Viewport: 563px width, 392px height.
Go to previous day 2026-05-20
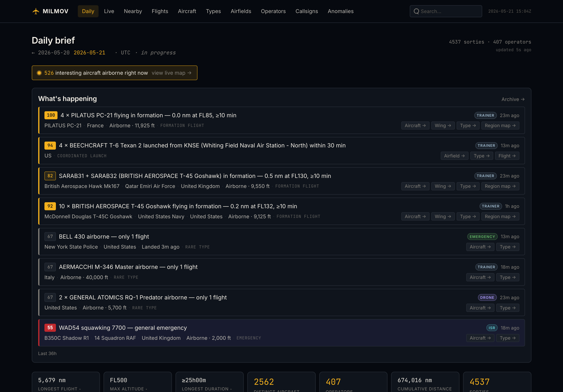[x=51, y=53]
